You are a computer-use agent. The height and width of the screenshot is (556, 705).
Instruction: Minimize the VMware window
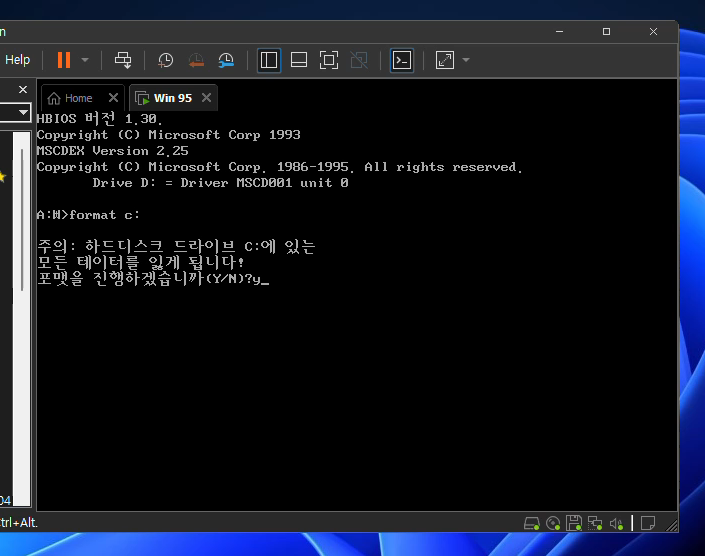point(559,31)
